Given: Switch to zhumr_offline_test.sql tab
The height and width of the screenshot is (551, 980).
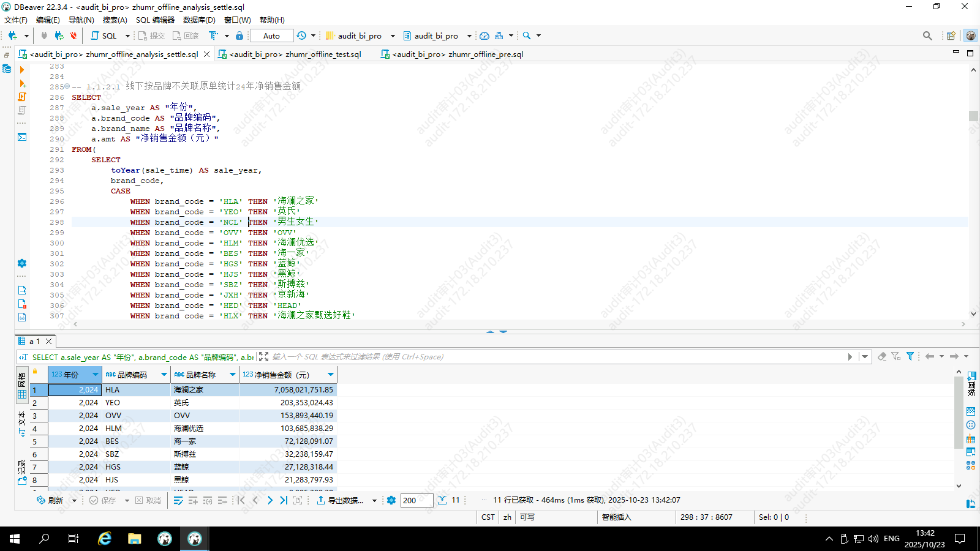Looking at the screenshot, I should (295, 54).
